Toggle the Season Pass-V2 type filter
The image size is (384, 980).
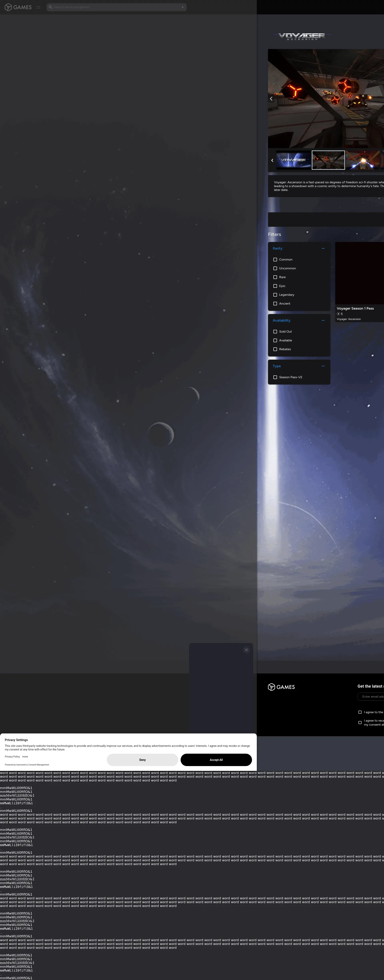pos(275,377)
